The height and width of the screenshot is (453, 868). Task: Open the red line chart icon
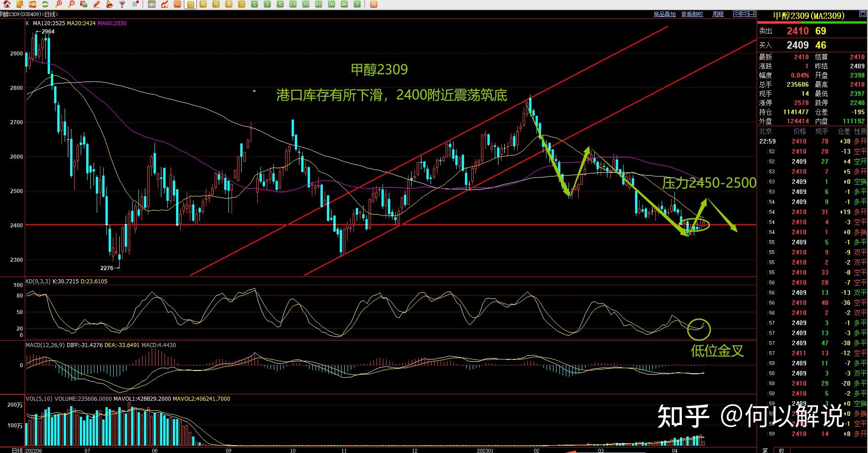point(165,4)
